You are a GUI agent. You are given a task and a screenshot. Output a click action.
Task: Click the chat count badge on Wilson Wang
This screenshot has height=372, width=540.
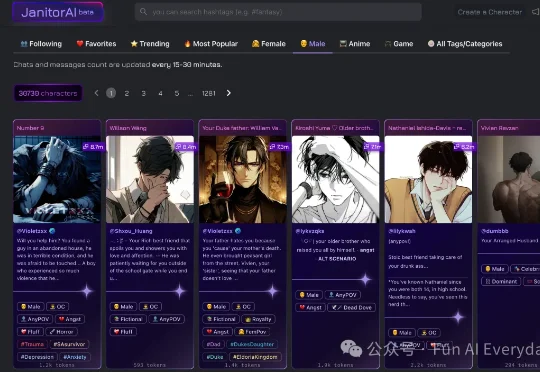tap(186, 147)
